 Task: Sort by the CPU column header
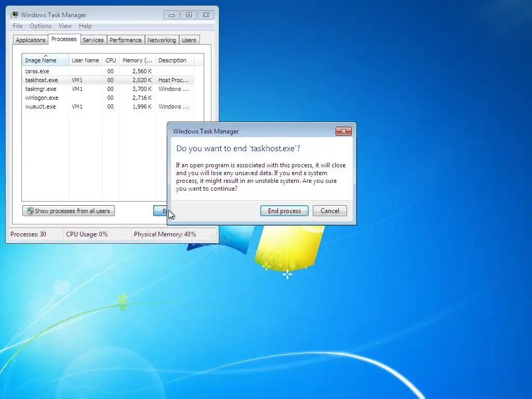tap(111, 60)
